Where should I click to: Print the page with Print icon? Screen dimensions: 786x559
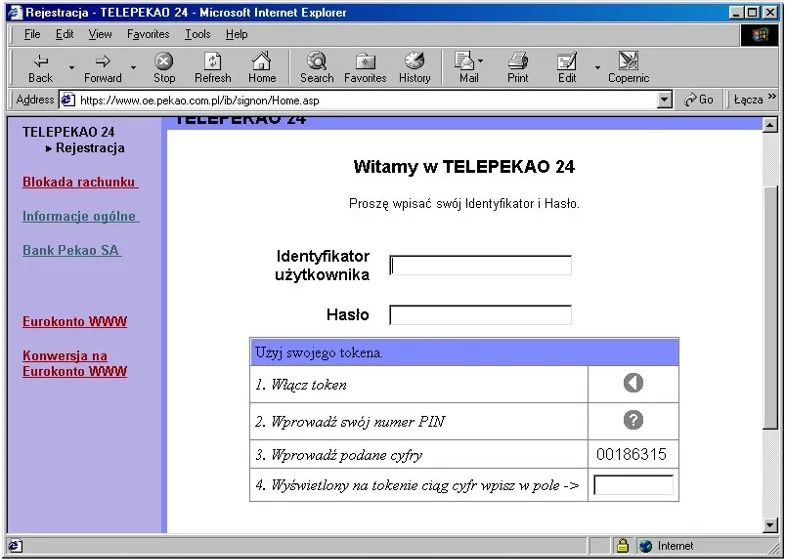517,68
